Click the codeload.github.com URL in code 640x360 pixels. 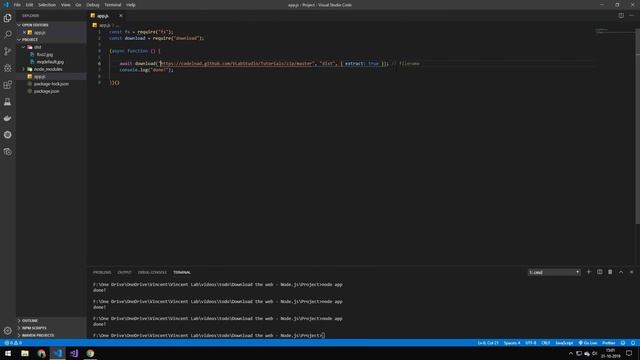[x=237, y=64]
